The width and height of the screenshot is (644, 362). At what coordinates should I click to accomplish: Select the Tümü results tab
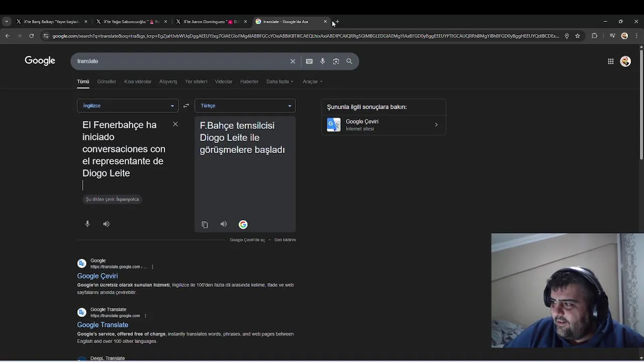[x=83, y=81]
